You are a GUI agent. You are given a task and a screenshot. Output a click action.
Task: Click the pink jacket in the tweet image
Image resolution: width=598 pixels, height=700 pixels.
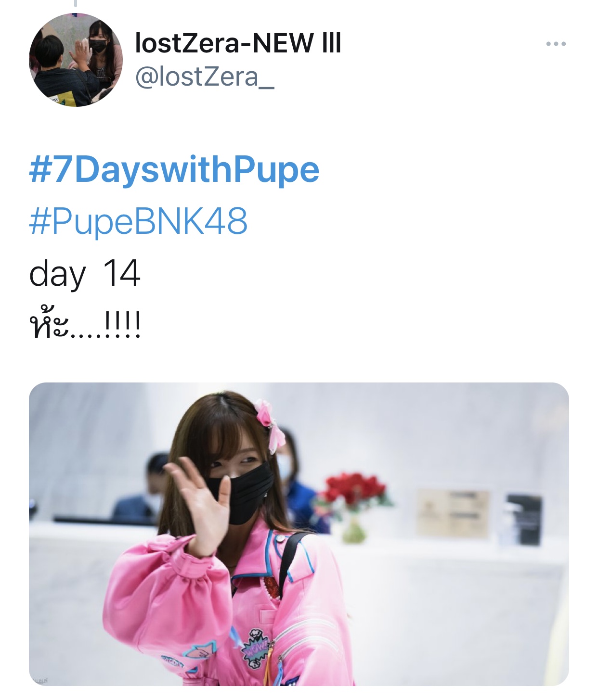[x=226, y=611]
